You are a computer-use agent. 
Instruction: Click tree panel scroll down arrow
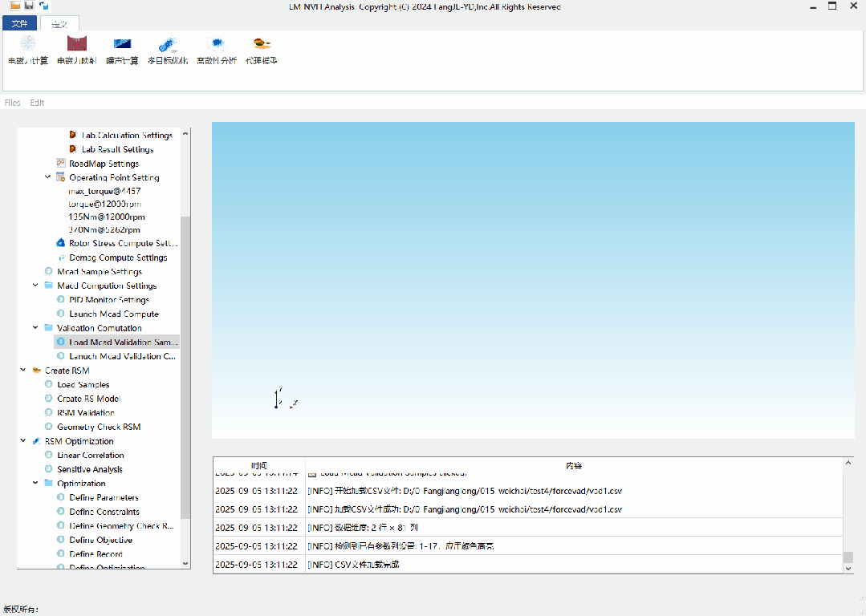[186, 564]
